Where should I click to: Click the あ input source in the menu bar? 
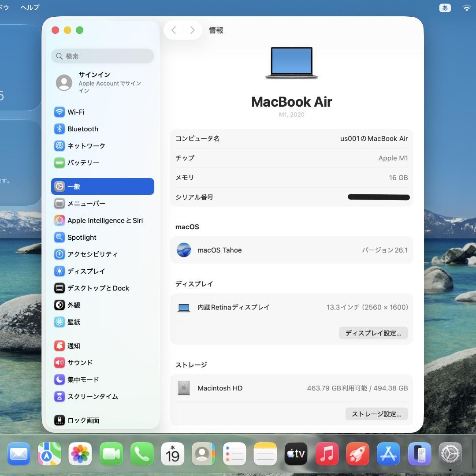click(445, 7)
